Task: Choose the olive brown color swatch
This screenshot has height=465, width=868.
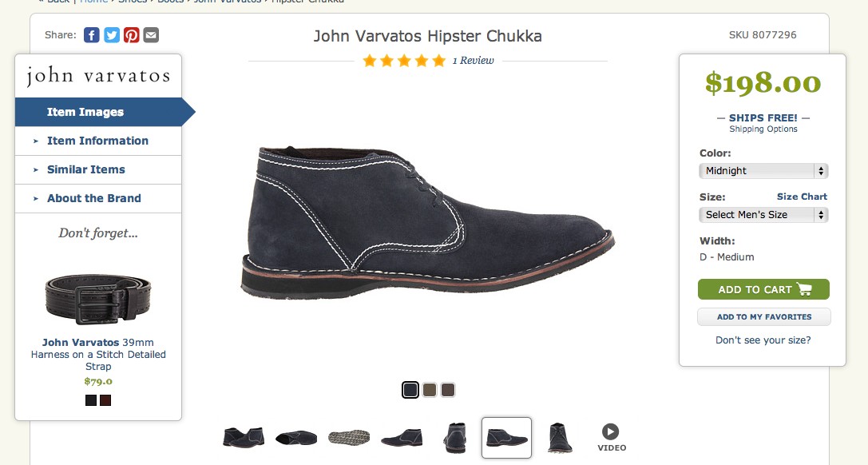Action: tap(430, 390)
